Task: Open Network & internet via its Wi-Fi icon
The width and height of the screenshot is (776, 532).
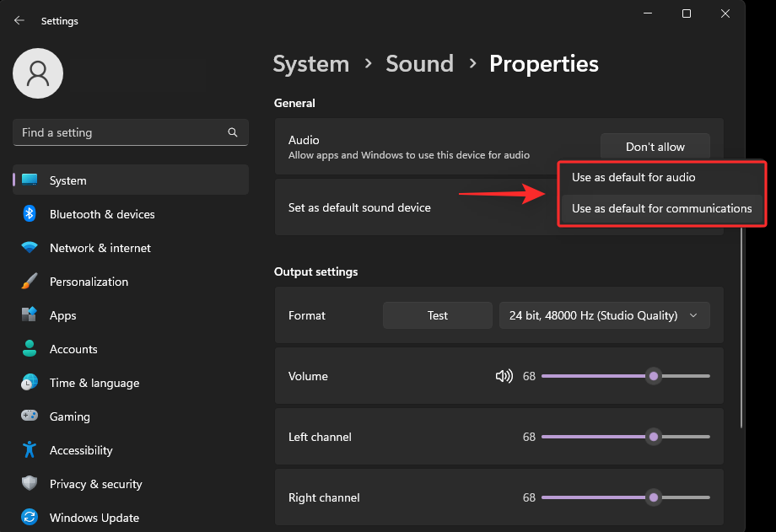Action: 30,248
